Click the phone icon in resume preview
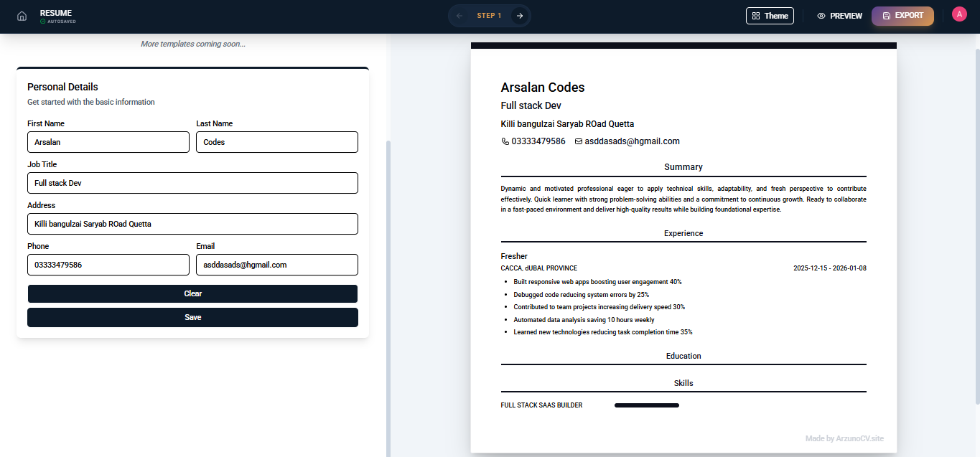This screenshot has width=980, height=457. [x=505, y=141]
